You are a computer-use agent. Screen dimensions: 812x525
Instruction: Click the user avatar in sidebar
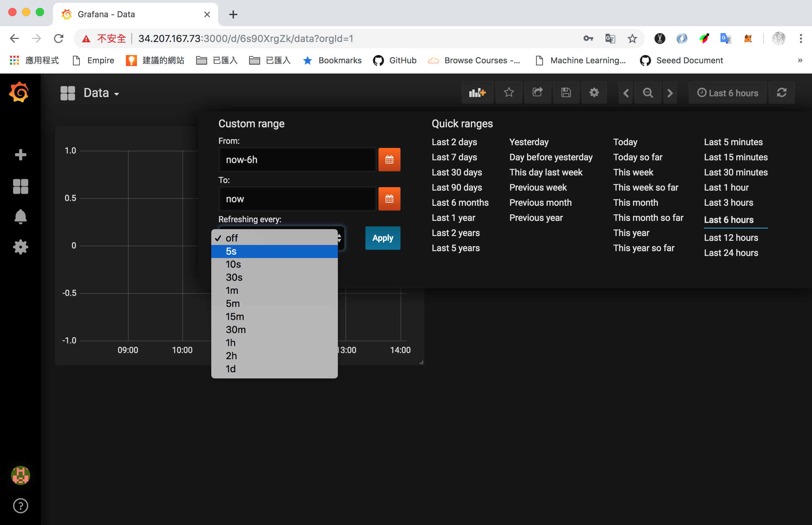[21, 475]
